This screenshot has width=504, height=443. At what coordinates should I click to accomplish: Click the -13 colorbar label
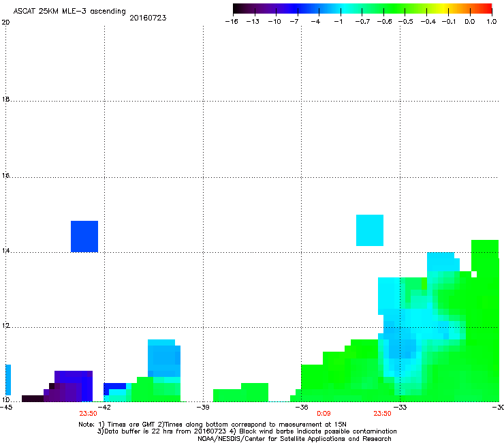coord(253,22)
